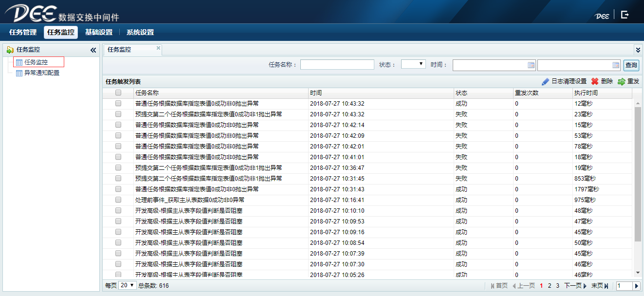Check the row 处理前事件_获取主从表数据0成功非0异常
This screenshot has width=644, height=296.
click(118, 200)
